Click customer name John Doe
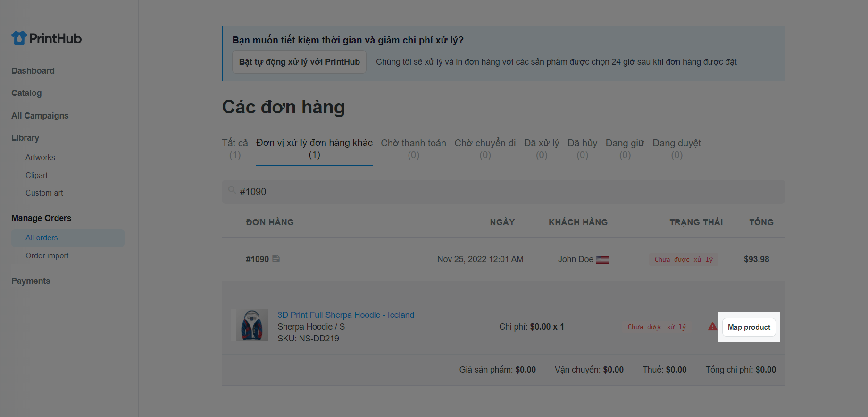 576,259
